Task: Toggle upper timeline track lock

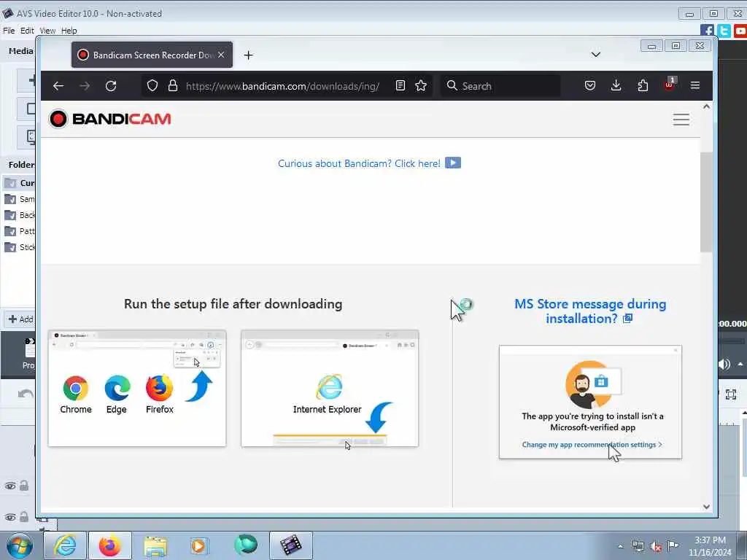Action: (24, 486)
